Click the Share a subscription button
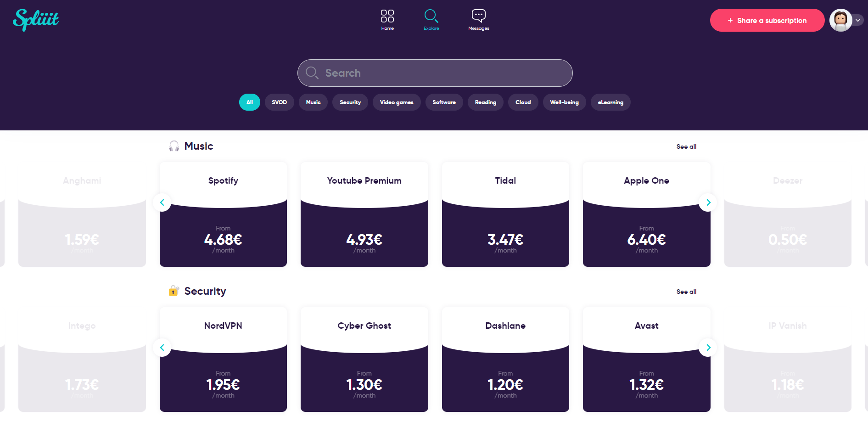The image size is (868, 427). tap(767, 20)
